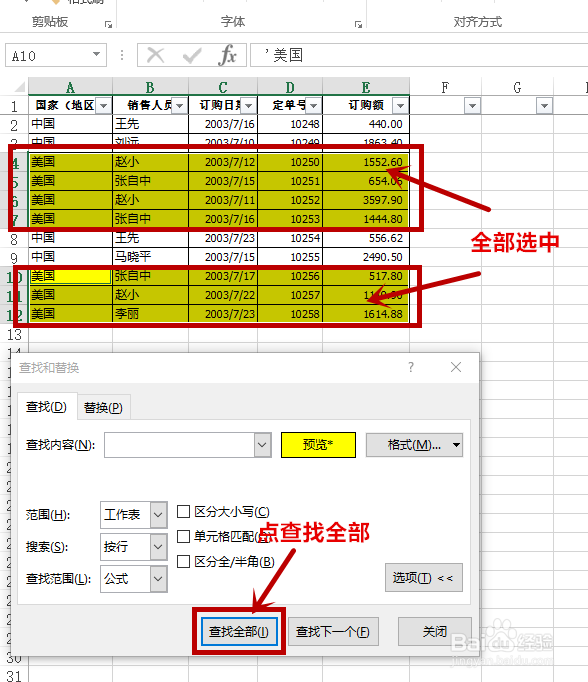
Task: Click the yellow 预览* format swatch
Action: tap(318, 445)
